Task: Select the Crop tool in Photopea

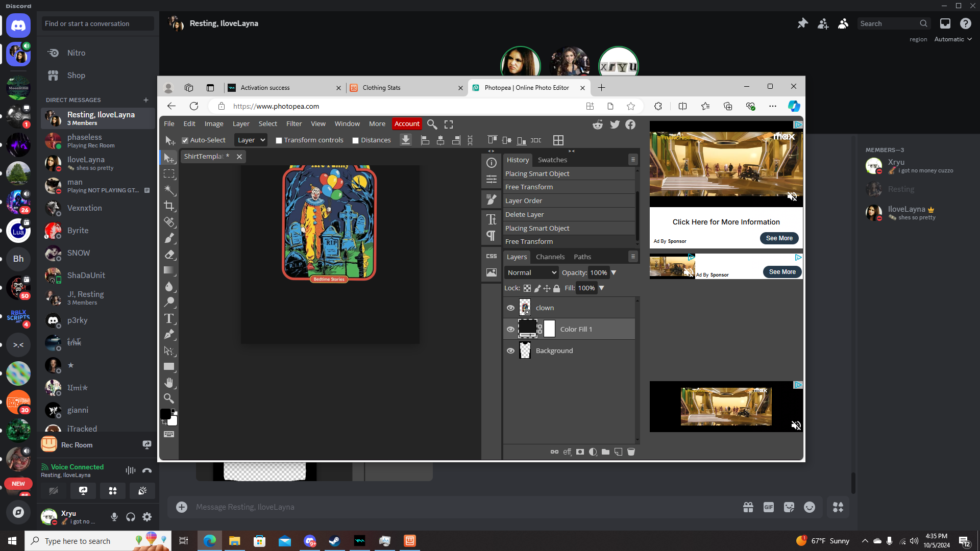Action: [x=169, y=206]
